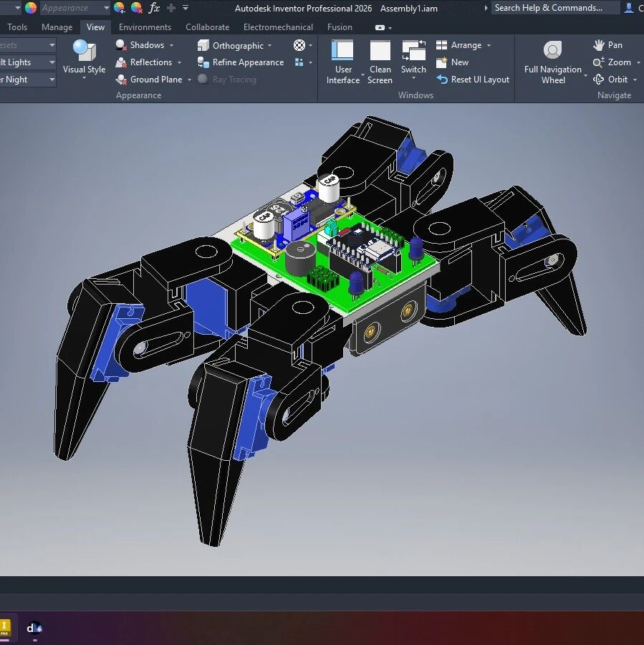Click the arrow left of the search box
This screenshot has height=645, width=644.
486,8
